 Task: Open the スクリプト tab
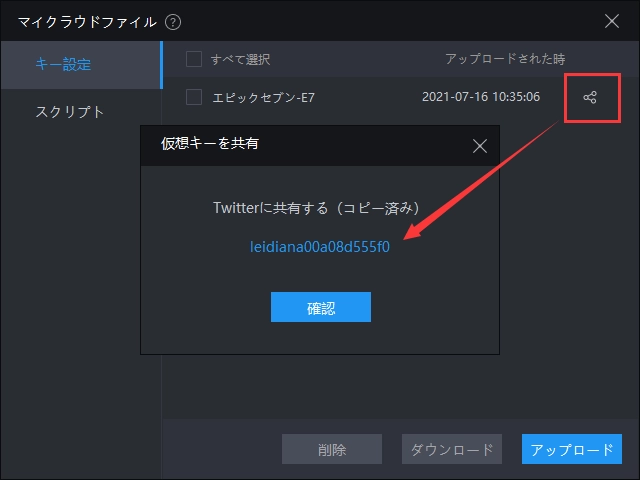tap(70, 111)
